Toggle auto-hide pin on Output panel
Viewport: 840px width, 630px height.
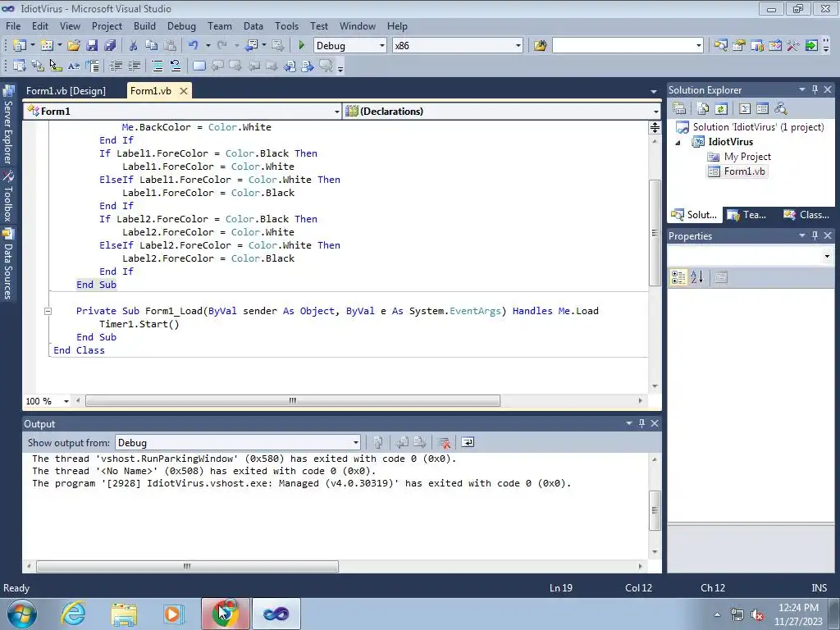click(641, 423)
